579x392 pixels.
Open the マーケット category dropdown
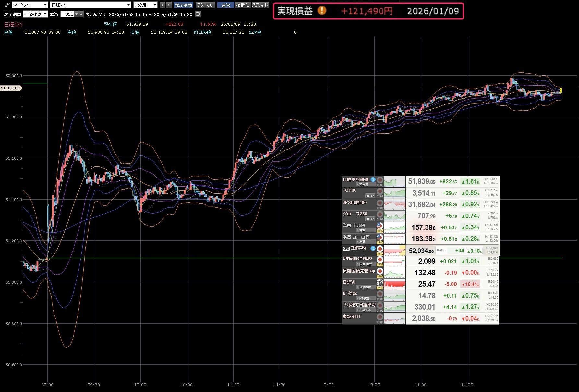30,5
